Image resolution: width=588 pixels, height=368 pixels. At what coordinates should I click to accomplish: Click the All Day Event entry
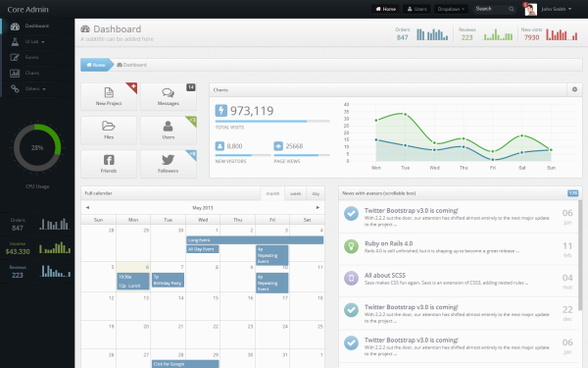(203, 249)
